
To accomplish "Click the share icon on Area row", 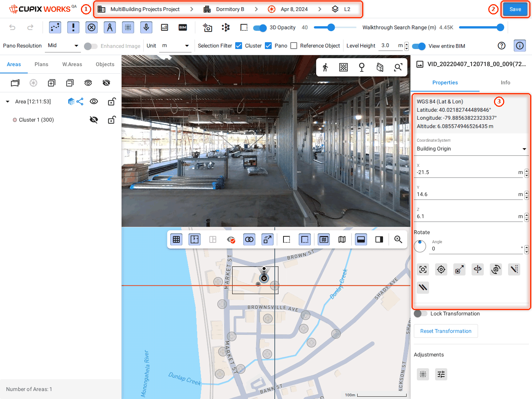I will [80, 101].
